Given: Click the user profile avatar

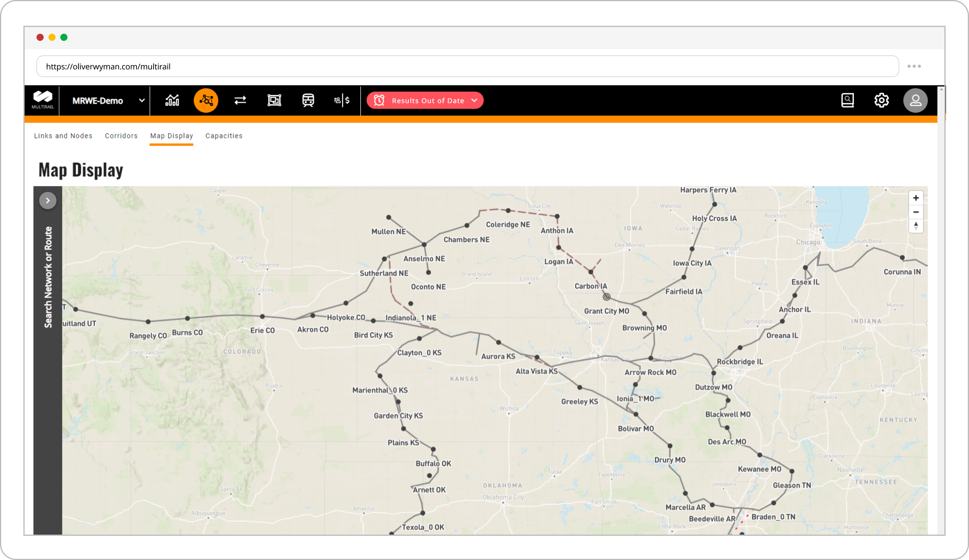Looking at the screenshot, I should click(915, 100).
